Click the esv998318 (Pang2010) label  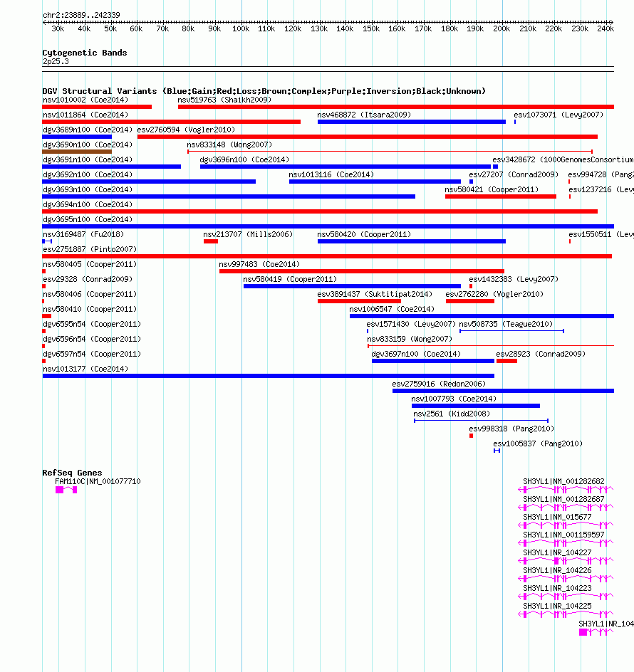[511, 429]
